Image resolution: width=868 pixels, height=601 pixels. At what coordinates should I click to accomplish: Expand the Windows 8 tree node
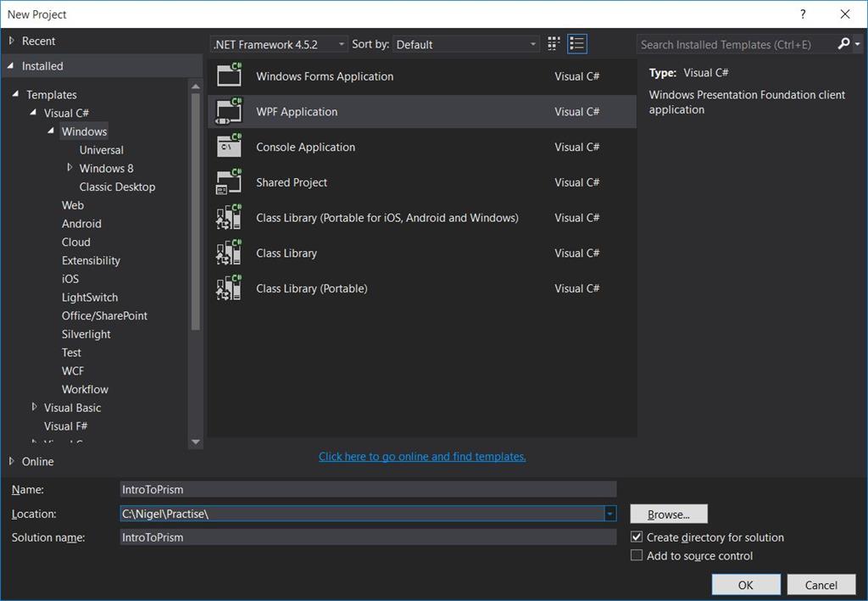[69, 168]
